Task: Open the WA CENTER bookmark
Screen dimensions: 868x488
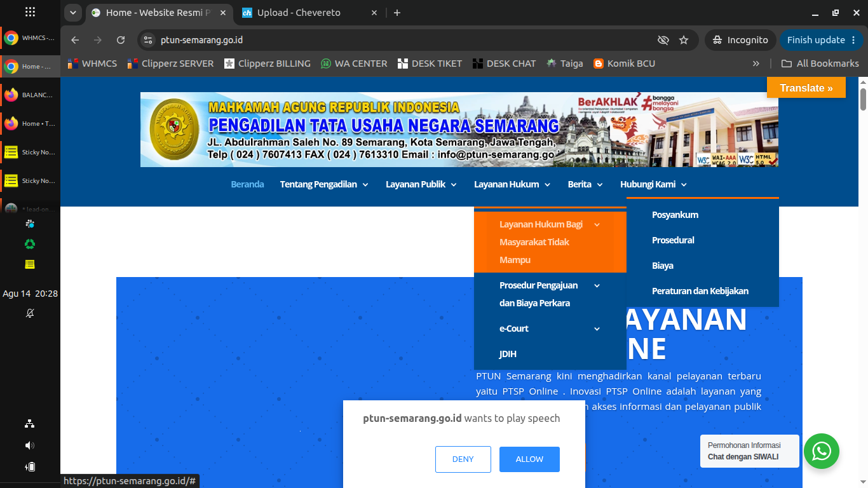Action: 354,64
